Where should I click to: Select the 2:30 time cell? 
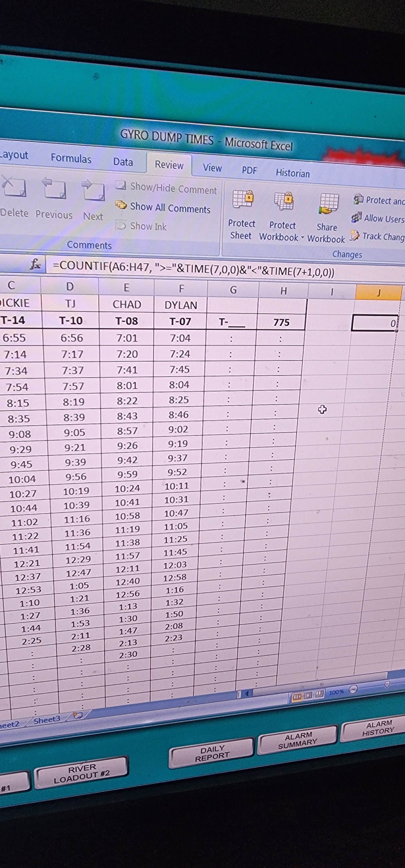point(128,654)
